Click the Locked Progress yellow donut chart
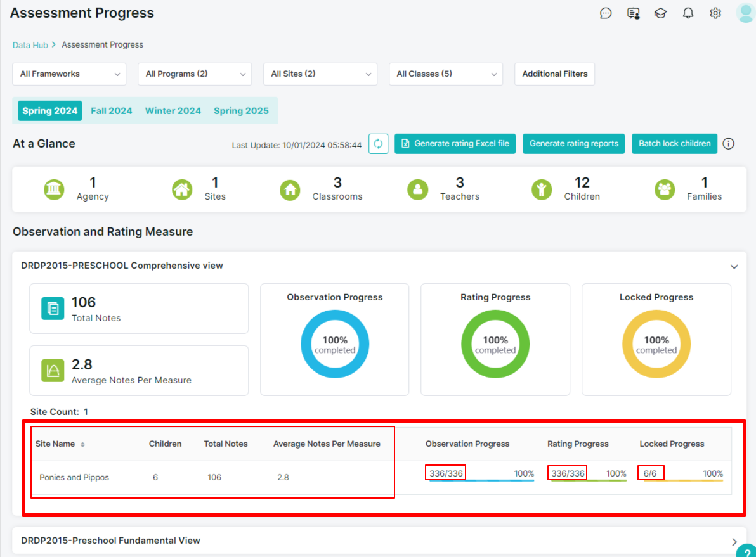Image resolution: width=756 pixels, height=557 pixels. click(x=656, y=344)
